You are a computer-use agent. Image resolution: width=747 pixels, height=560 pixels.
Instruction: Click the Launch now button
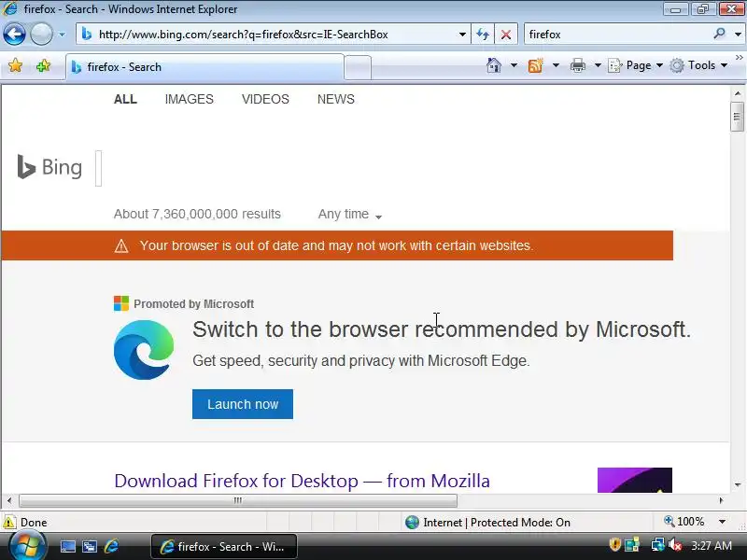click(x=243, y=404)
